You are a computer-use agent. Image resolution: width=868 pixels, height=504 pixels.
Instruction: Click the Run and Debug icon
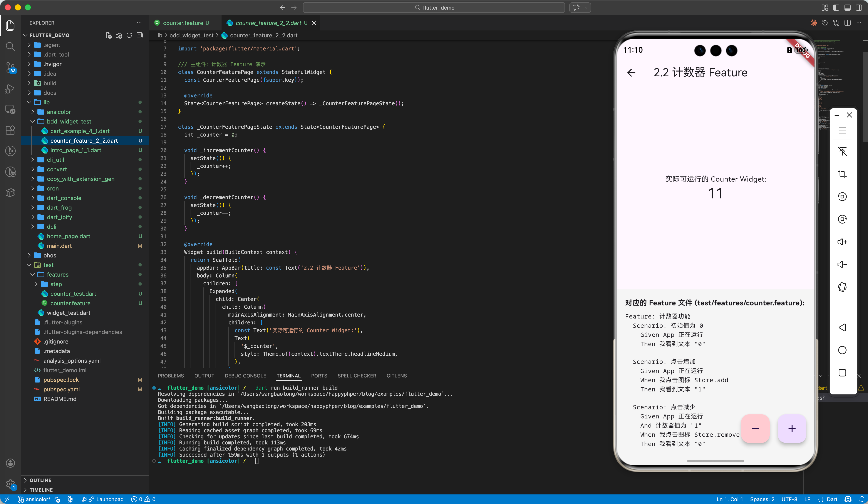coord(10,88)
